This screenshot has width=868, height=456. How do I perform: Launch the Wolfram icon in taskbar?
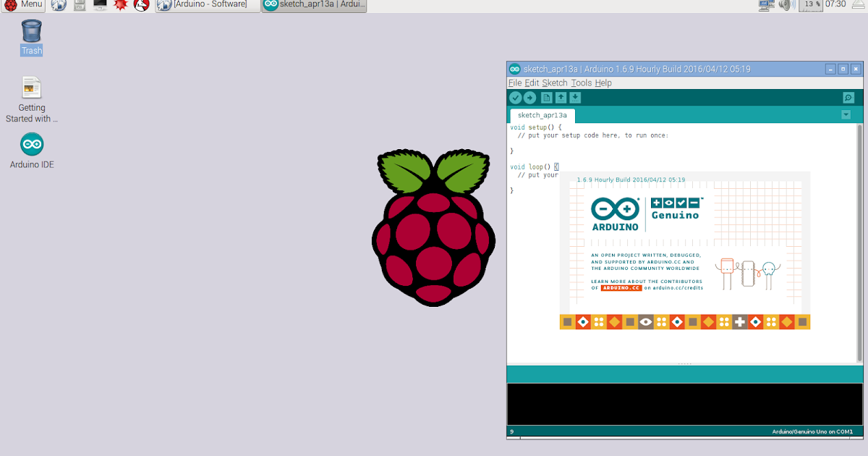[142, 6]
